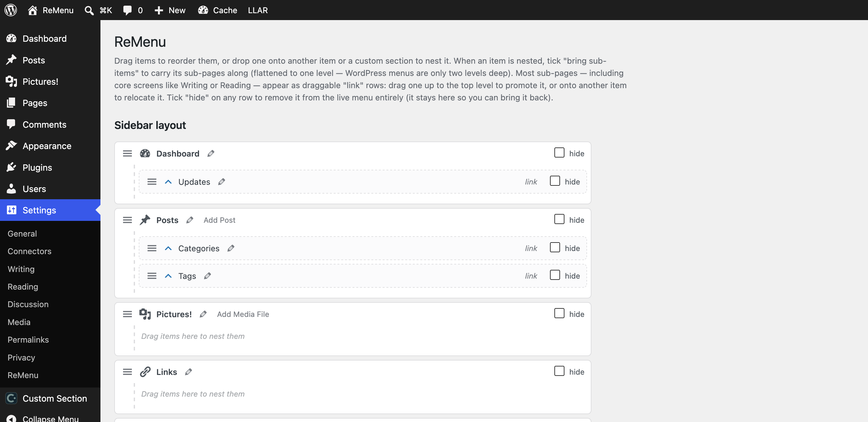
Task: Click the gauge icon in the Dashboard layout row
Action: (145, 153)
